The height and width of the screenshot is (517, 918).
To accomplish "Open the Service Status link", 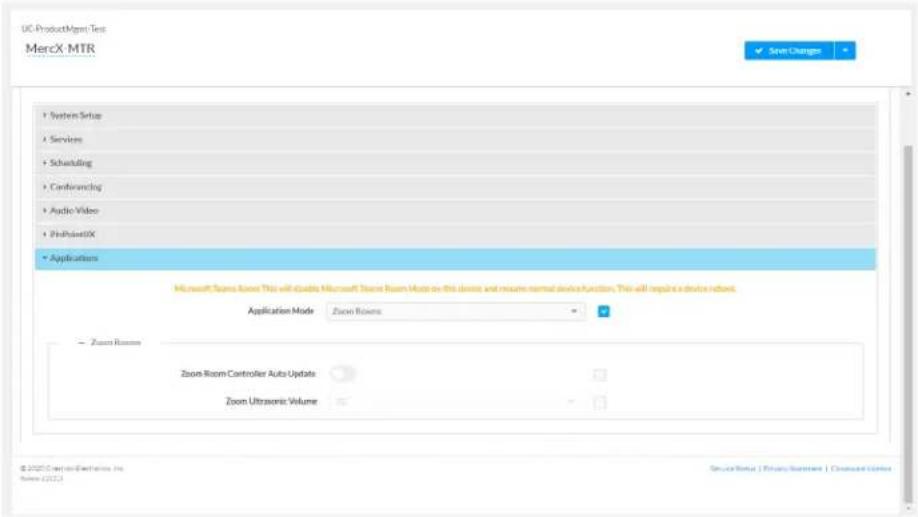I will point(732,468).
